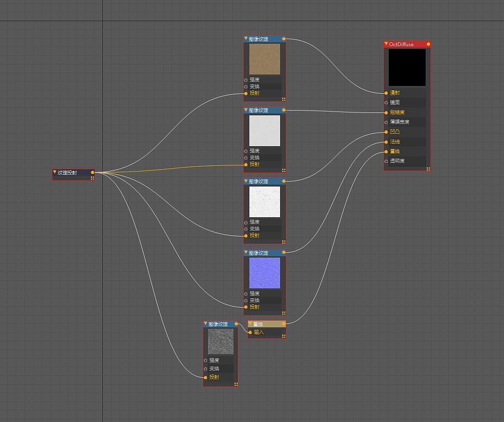The image size is (504, 422).
Task: Collapse the 置换 displacement node triangle
Action: pyautogui.click(x=250, y=323)
